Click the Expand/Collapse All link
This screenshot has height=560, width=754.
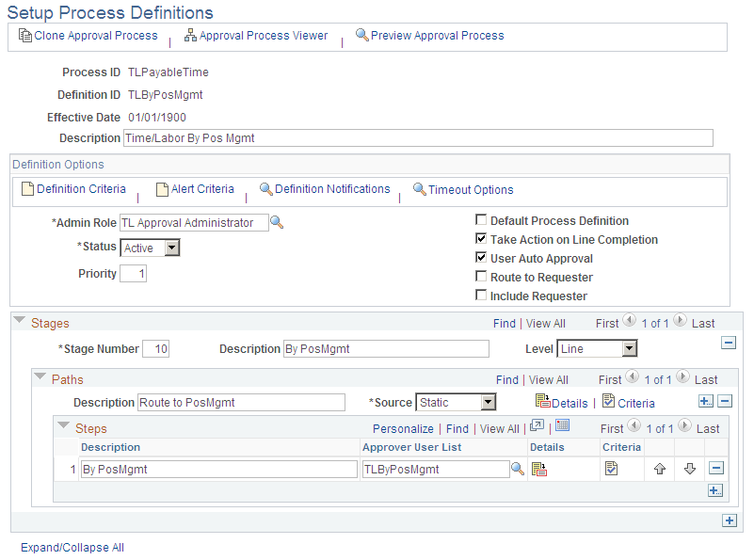coord(72,547)
